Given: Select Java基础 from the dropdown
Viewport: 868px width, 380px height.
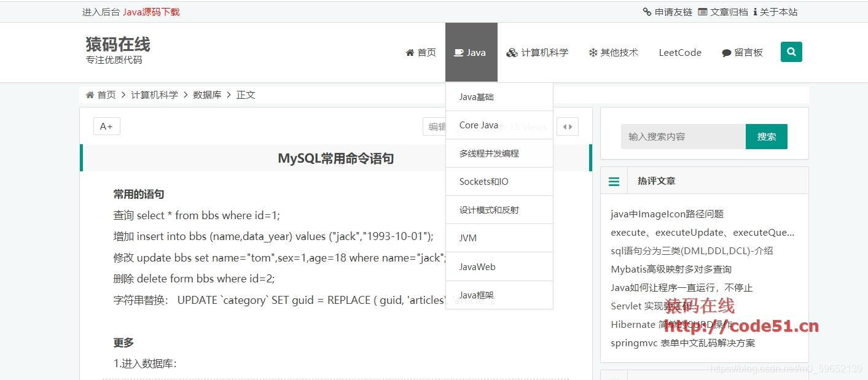Looking at the screenshot, I should (499, 97).
